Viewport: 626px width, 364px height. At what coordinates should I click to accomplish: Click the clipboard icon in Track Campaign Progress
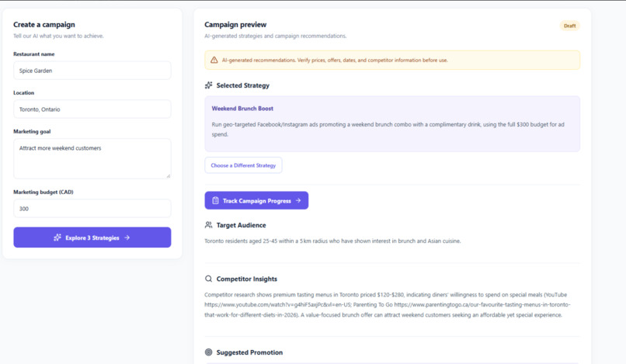216,200
